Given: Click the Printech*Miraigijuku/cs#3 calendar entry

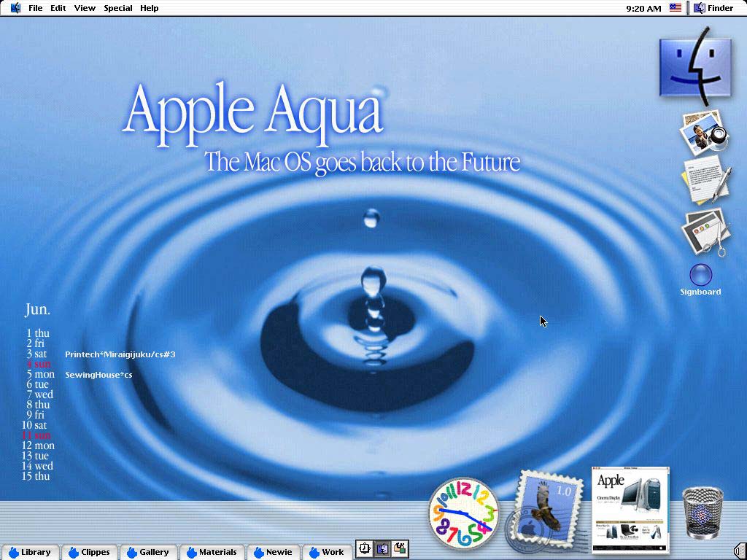Looking at the screenshot, I should click(x=120, y=354).
